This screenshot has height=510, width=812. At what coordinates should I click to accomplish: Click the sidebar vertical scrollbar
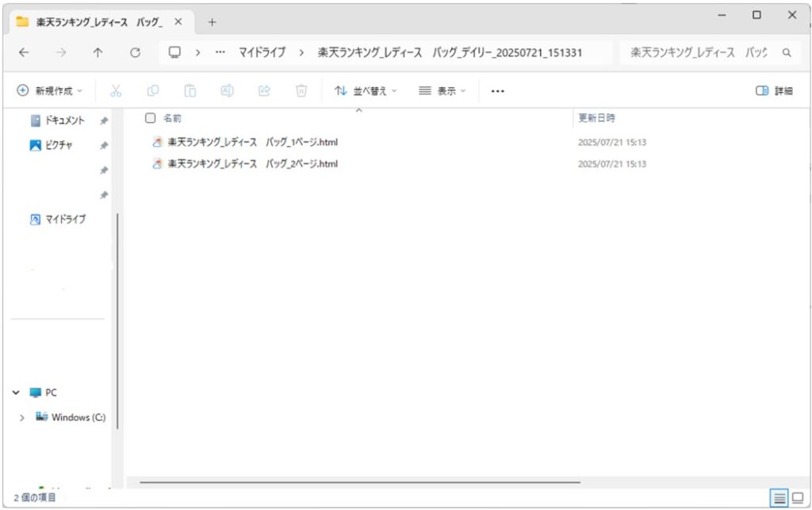117,321
